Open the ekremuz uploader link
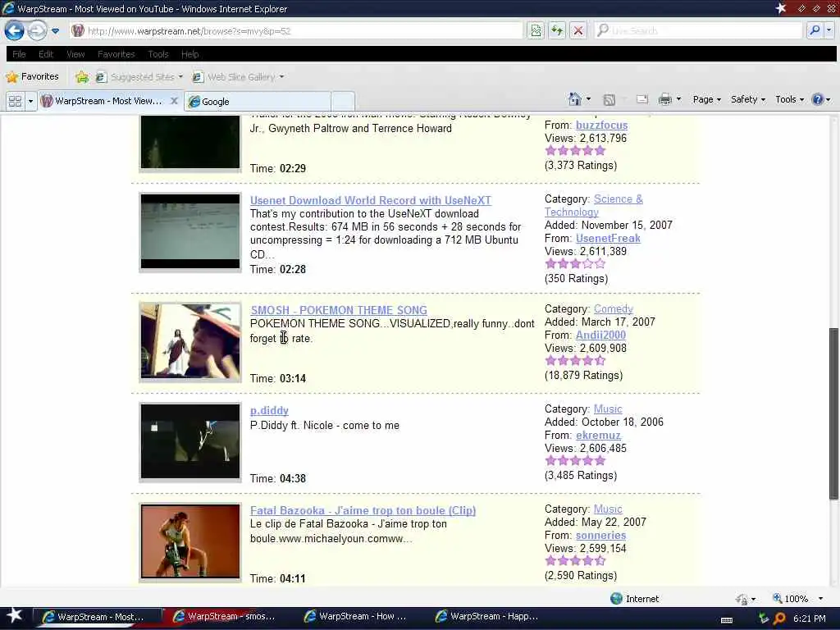This screenshot has height=630, width=840. click(598, 435)
